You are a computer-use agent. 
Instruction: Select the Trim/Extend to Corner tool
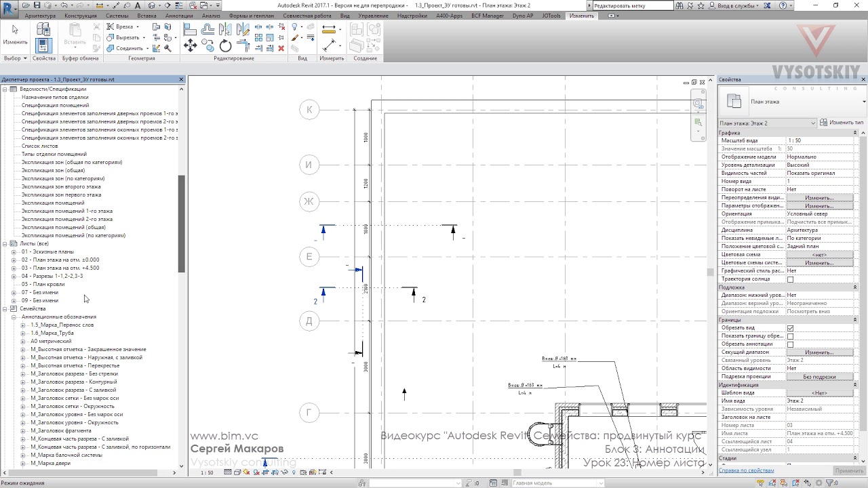point(244,46)
